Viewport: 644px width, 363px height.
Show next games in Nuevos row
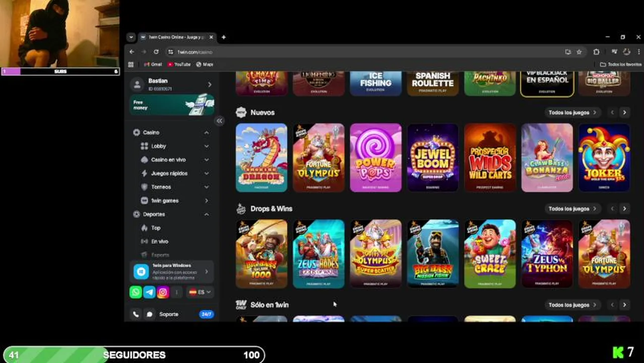[x=624, y=112]
